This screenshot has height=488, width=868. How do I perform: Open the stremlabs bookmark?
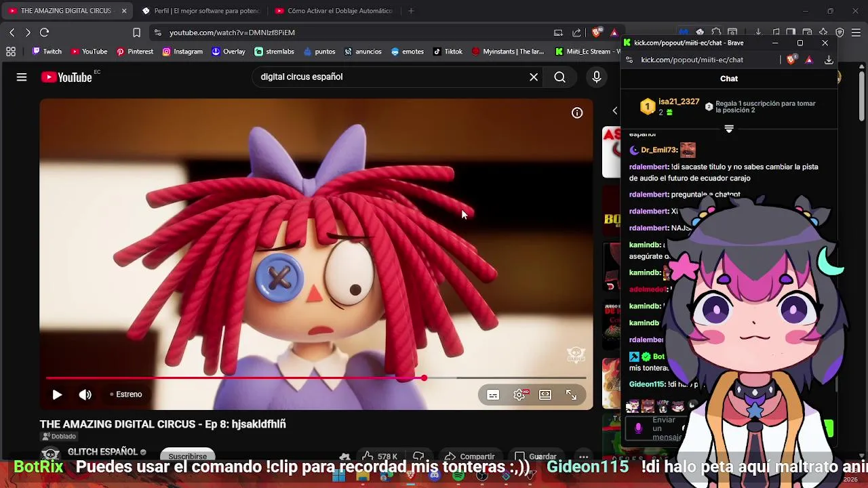pos(274,52)
